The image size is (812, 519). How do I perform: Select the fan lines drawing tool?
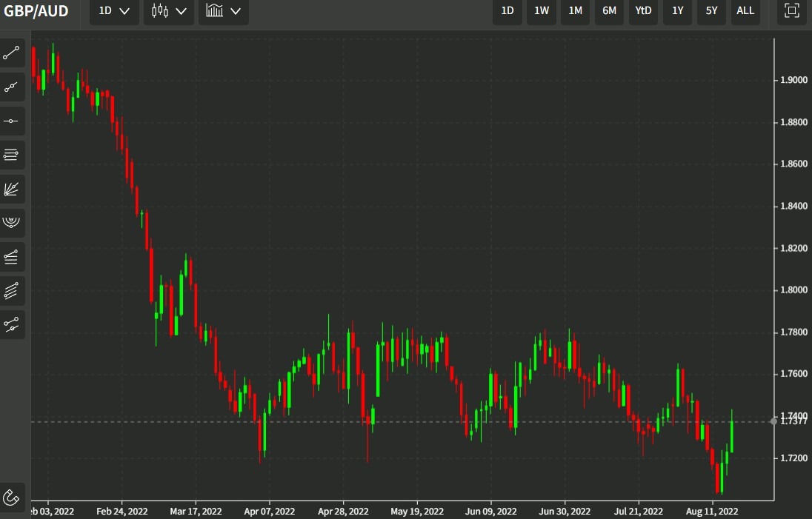coord(11,189)
